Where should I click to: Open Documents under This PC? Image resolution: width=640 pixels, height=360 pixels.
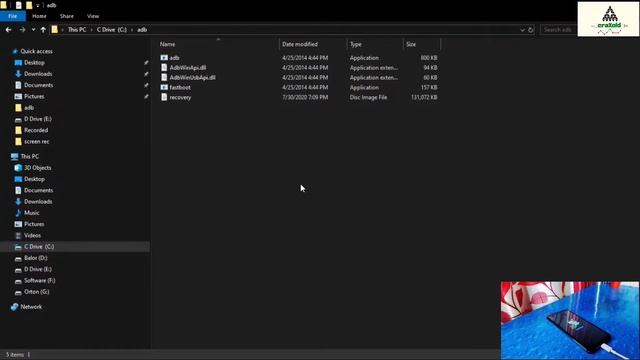pos(38,190)
